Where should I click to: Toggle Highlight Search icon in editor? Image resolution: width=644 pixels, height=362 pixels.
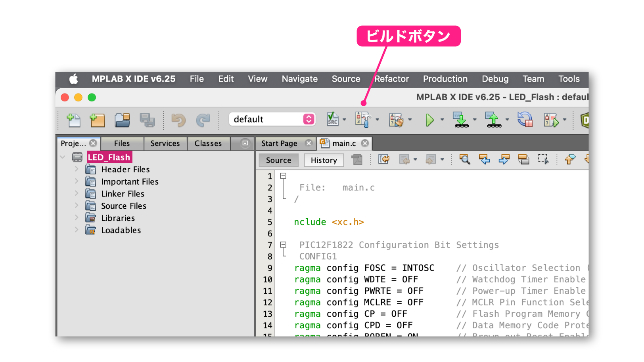pyautogui.click(x=523, y=160)
